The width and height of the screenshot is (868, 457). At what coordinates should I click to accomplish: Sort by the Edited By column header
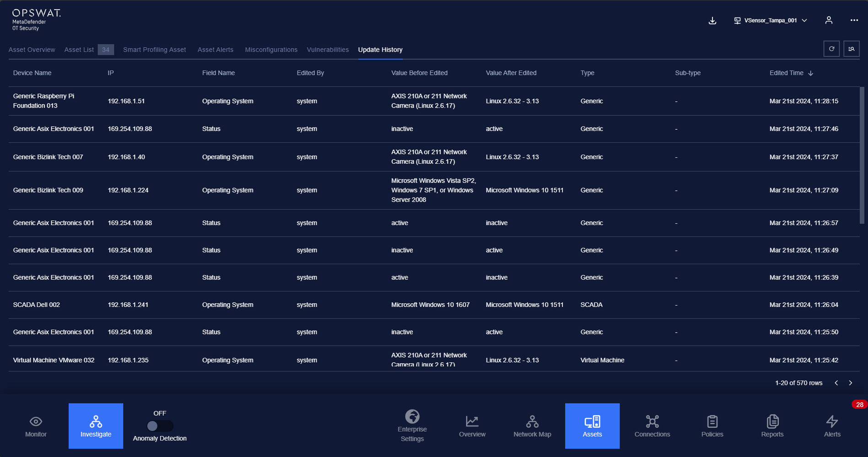click(310, 73)
